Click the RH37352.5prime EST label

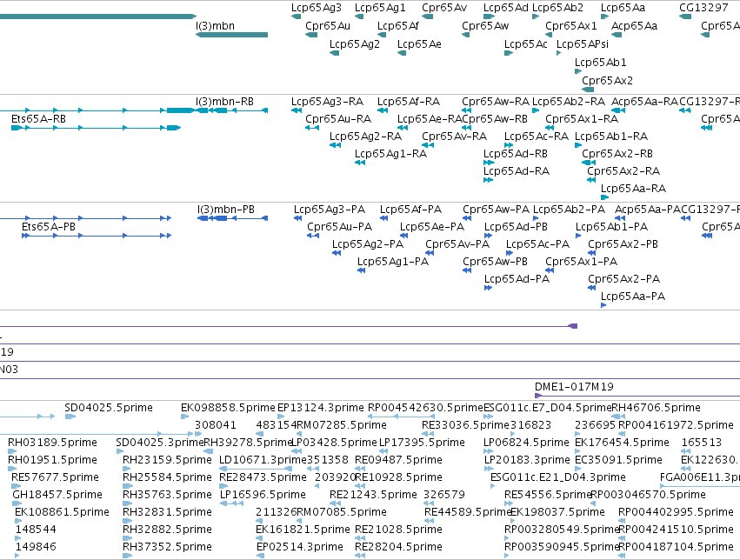(x=167, y=547)
